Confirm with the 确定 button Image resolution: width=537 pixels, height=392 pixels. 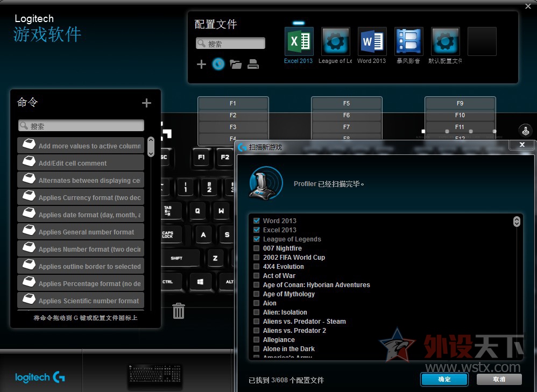pyautogui.click(x=444, y=379)
